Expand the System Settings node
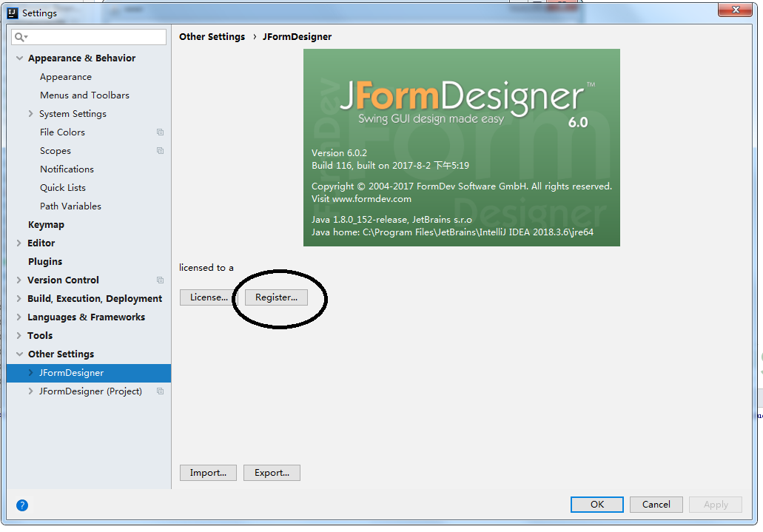The image size is (763, 532). point(30,113)
